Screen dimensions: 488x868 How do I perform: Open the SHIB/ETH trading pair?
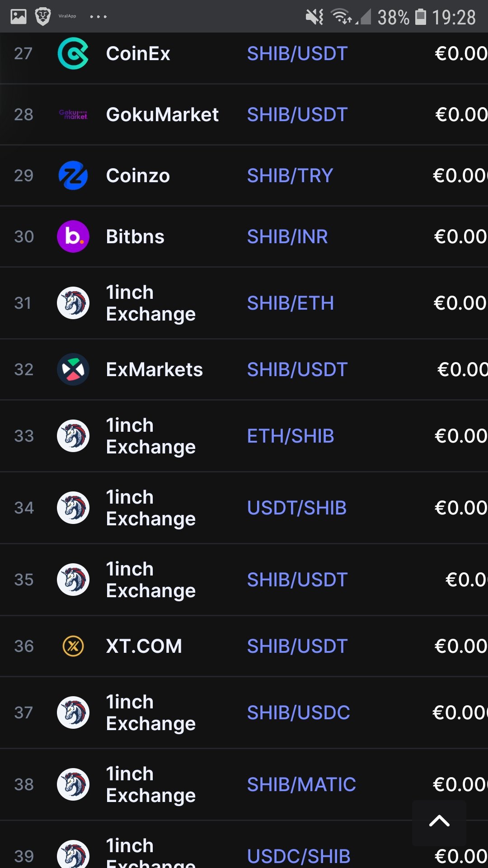click(x=291, y=303)
